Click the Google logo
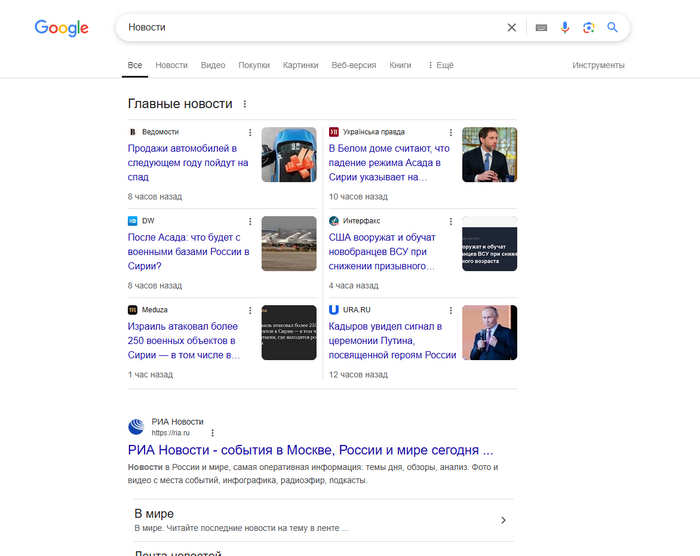Viewport: 700px width, 556px height. pos(62,28)
